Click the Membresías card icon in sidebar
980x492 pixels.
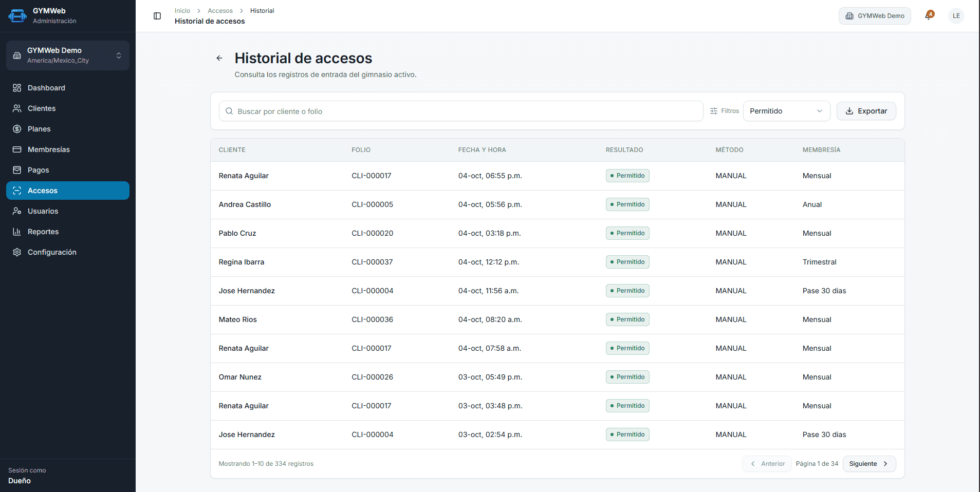coord(17,149)
